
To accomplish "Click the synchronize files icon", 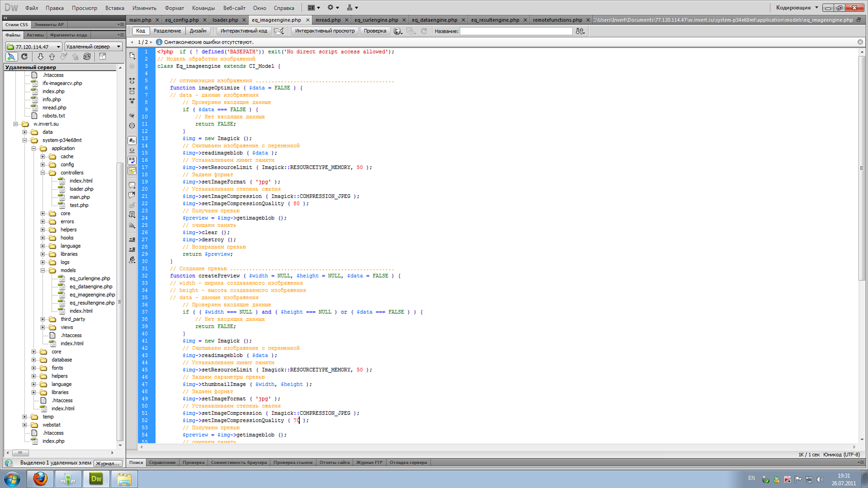I will click(x=87, y=57).
